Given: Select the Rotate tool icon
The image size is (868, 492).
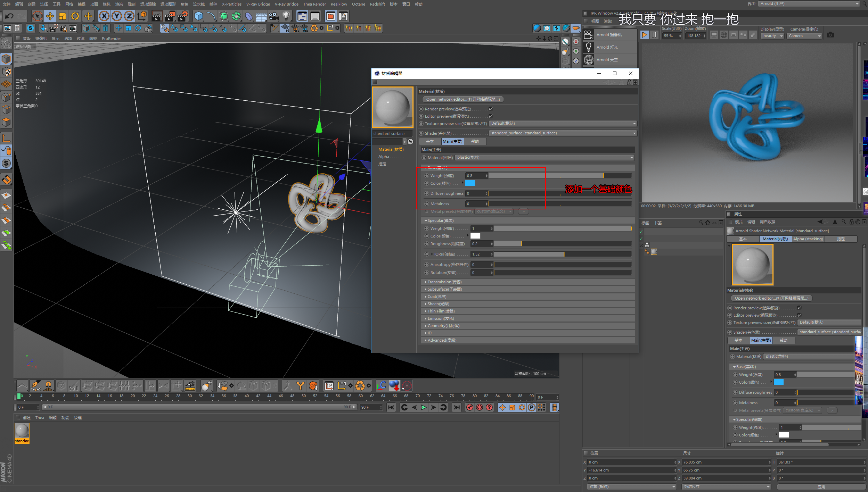Looking at the screenshot, I should coord(75,16).
